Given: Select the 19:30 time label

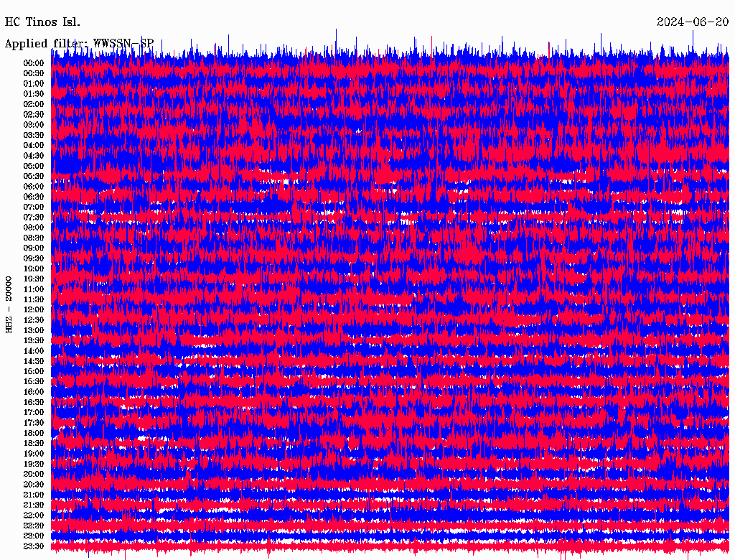Looking at the screenshot, I should 34,465.
